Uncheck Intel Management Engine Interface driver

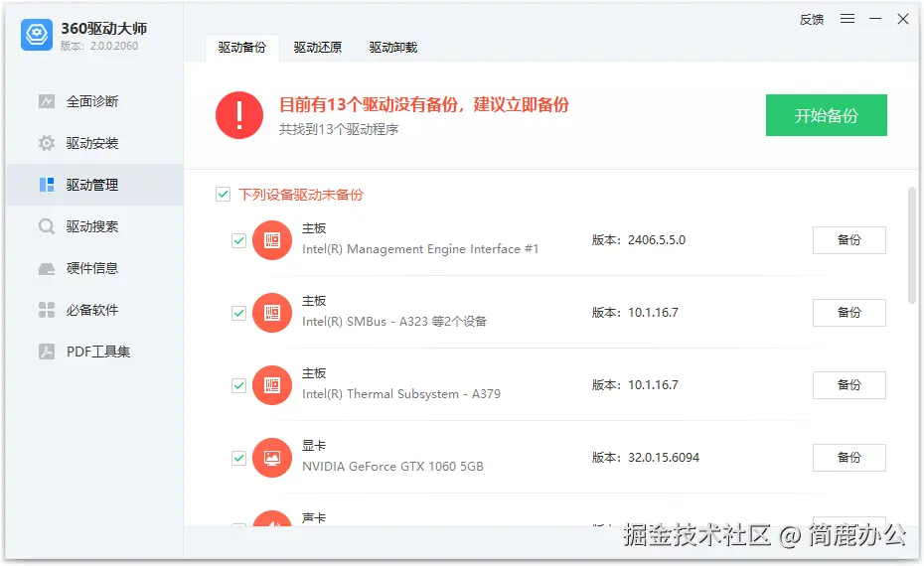point(238,240)
